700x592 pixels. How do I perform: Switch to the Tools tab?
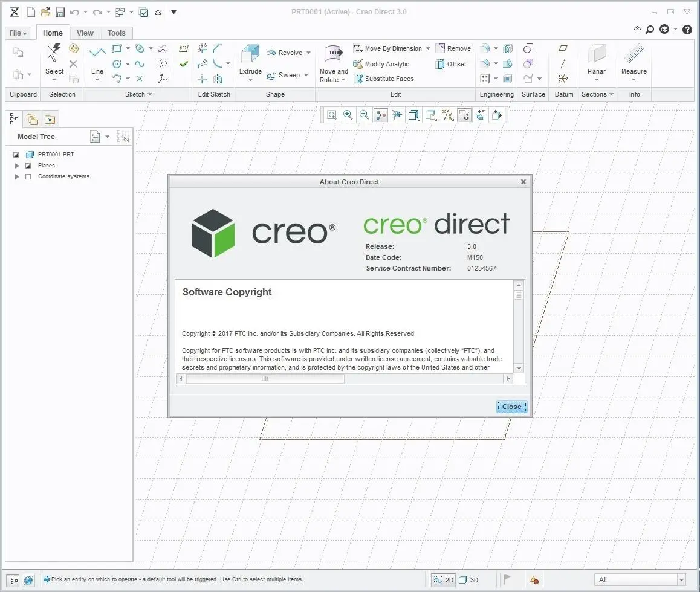pyautogui.click(x=117, y=33)
